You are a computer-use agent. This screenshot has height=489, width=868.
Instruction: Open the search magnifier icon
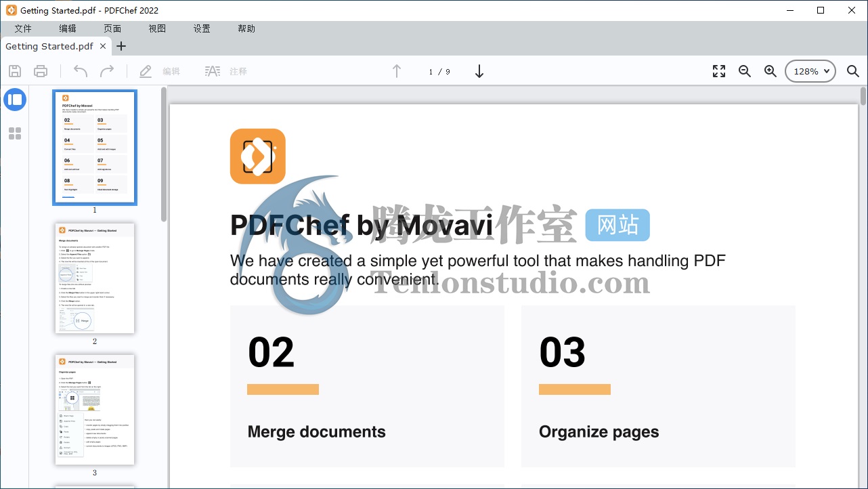point(853,71)
